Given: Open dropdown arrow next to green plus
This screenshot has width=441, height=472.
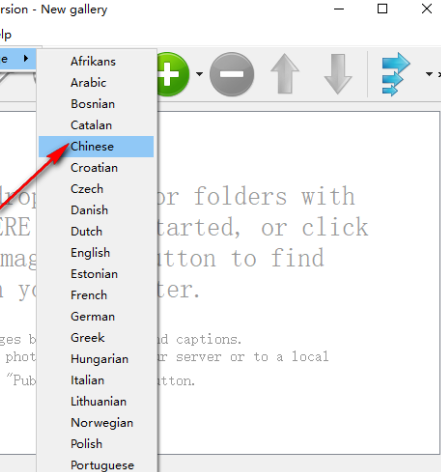Looking at the screenshot, I should [199, 74].
